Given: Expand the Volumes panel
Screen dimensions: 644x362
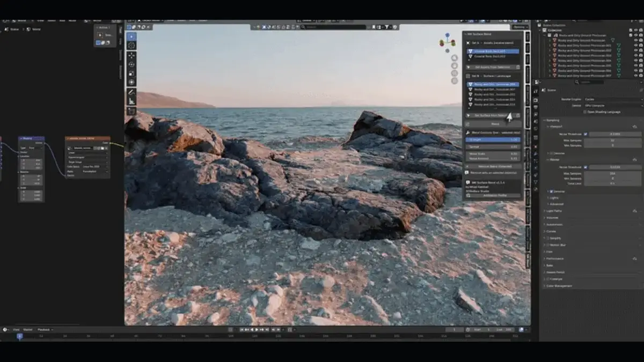Looking at the screenshot, I should coord(553,218).
